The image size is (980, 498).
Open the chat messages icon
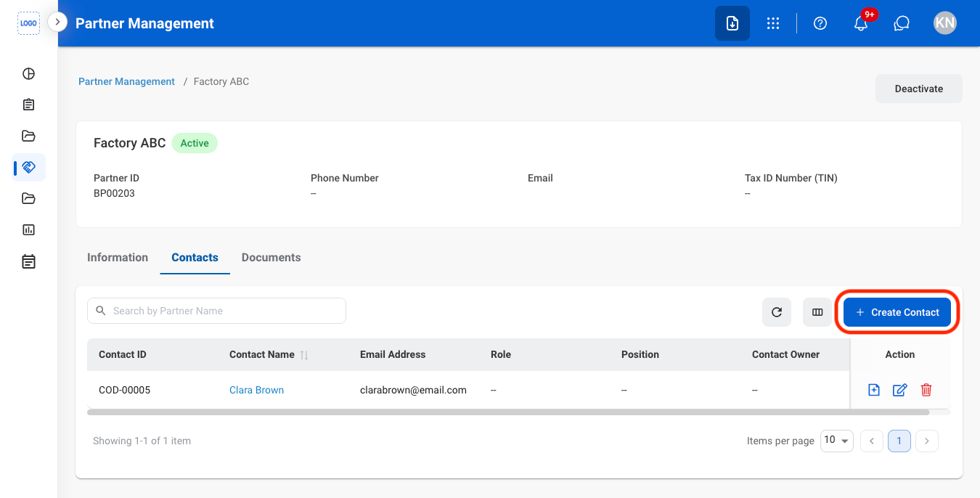pos(902,23)
